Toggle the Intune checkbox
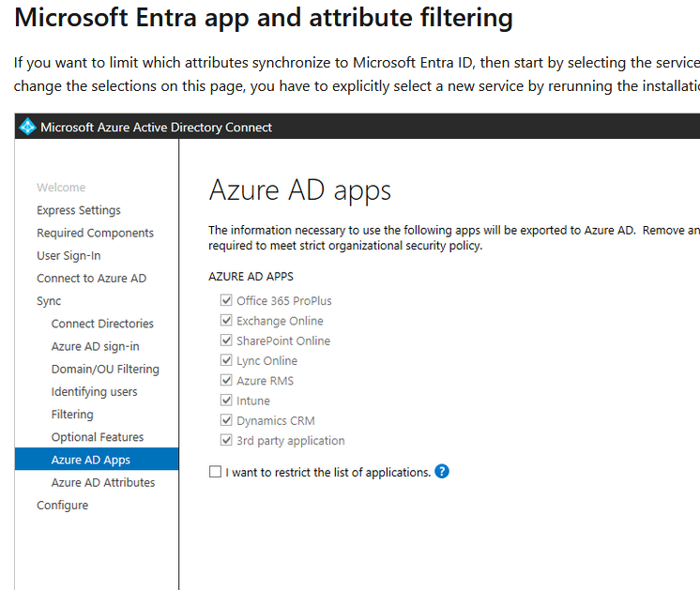This screenshot has width=700, height=590. pos(226,401)
